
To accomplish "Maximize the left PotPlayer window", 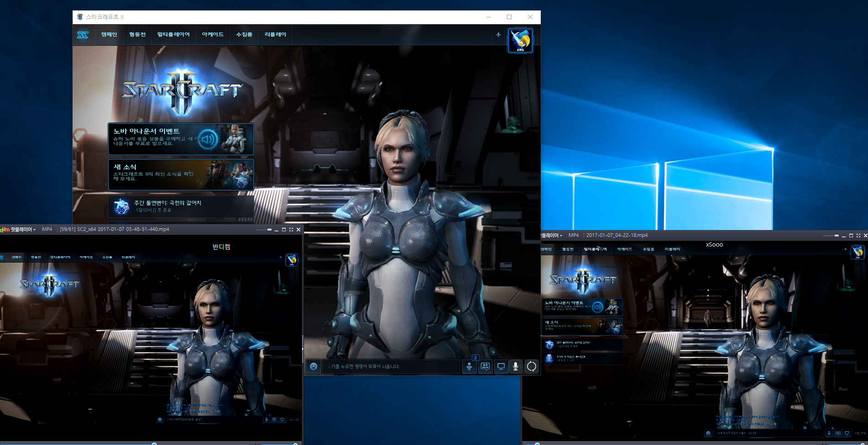I will point(284,230).
